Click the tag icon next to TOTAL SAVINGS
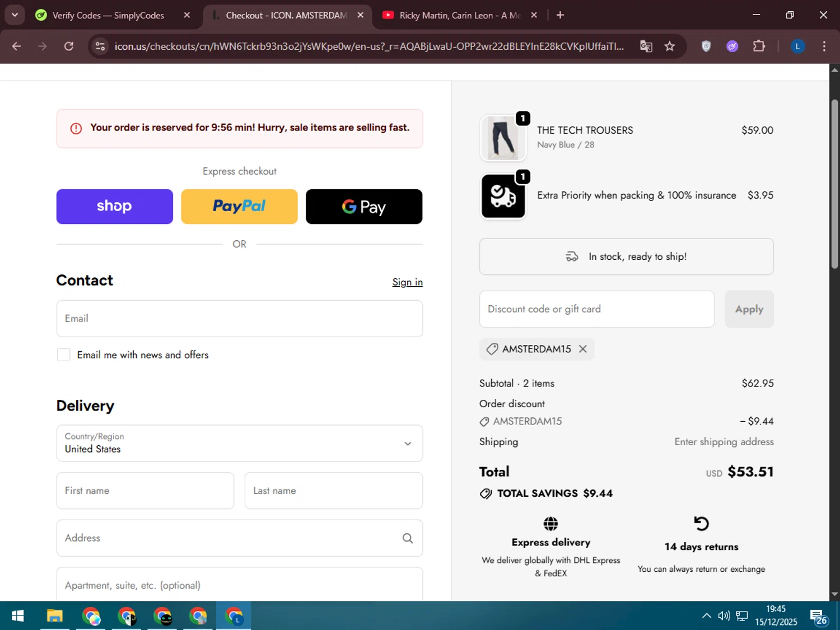Viewport: 840px width, 630px height. pos(486,493)
